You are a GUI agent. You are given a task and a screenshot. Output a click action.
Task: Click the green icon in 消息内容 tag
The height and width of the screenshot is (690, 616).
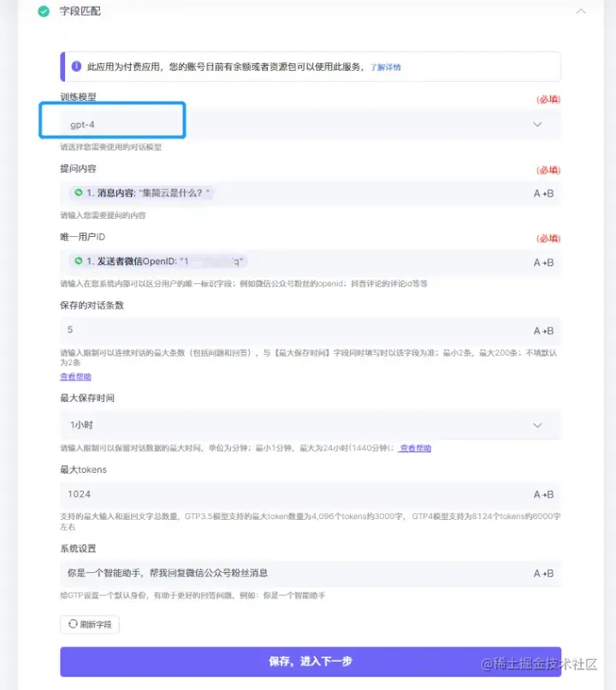[x=79, y=192]
